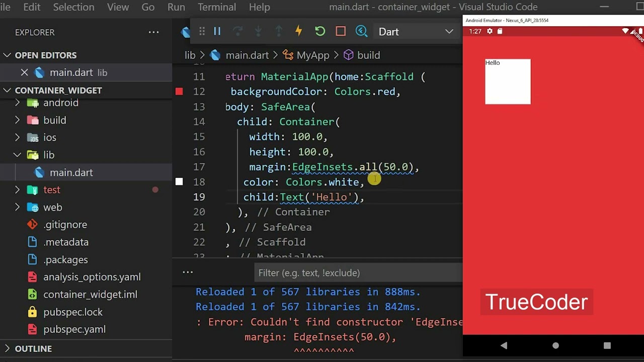Open the View menu
Viewport: 644px width, 362px height.
pos(118,7)
